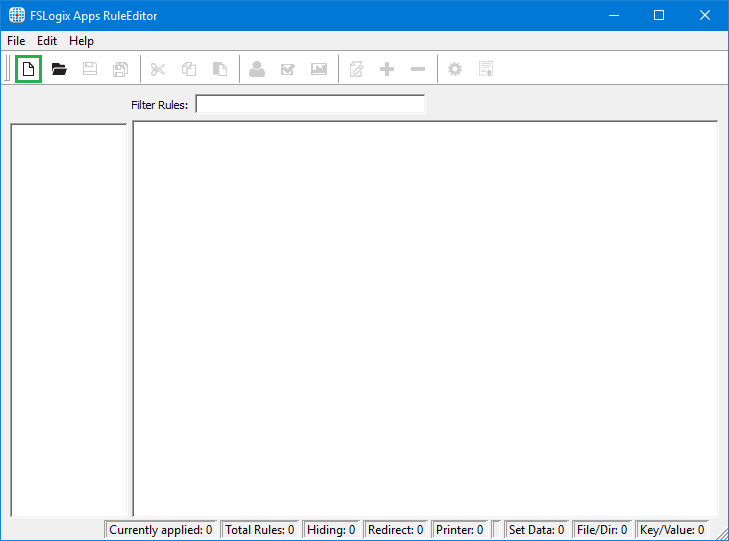
Task: Click the licensing report document icon
Action: click(x=486, y=69)
